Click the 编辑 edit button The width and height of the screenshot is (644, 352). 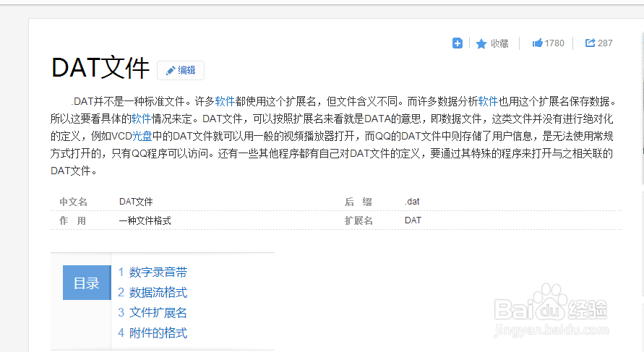181,70
